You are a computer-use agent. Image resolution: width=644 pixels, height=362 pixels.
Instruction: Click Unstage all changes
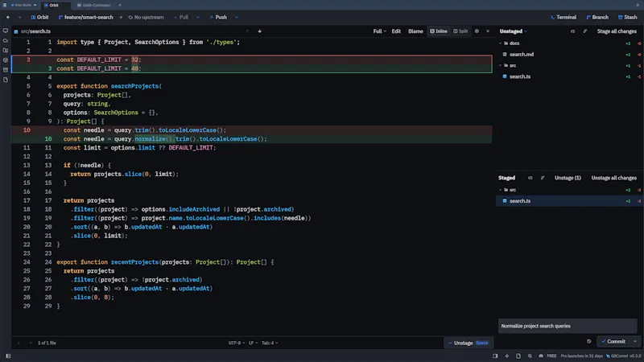[614, 178]
